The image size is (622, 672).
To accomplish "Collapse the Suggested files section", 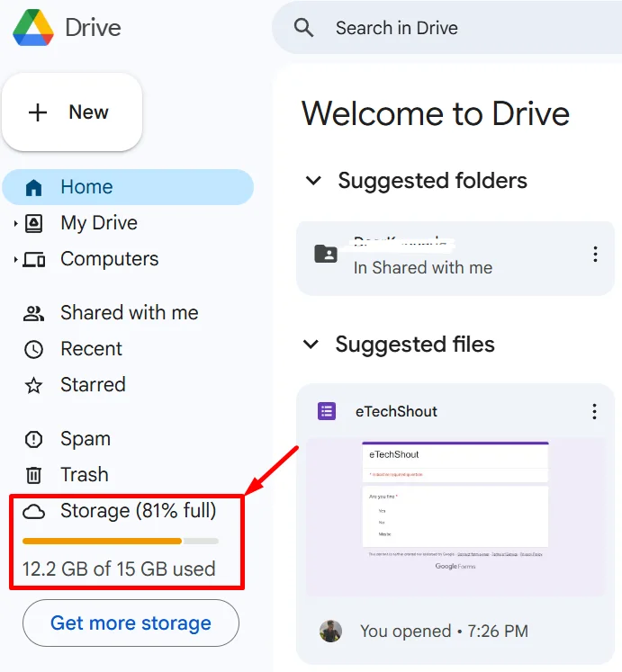I will click(311, 345).
